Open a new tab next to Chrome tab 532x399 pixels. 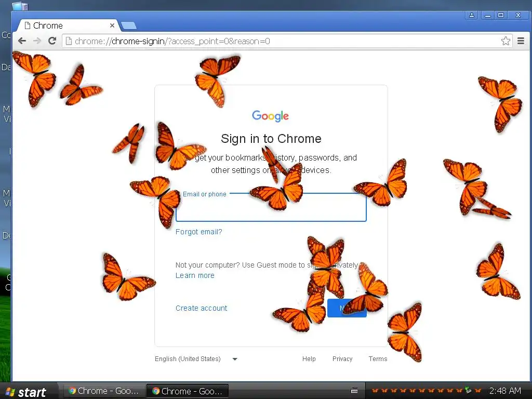tap(129, 25)
